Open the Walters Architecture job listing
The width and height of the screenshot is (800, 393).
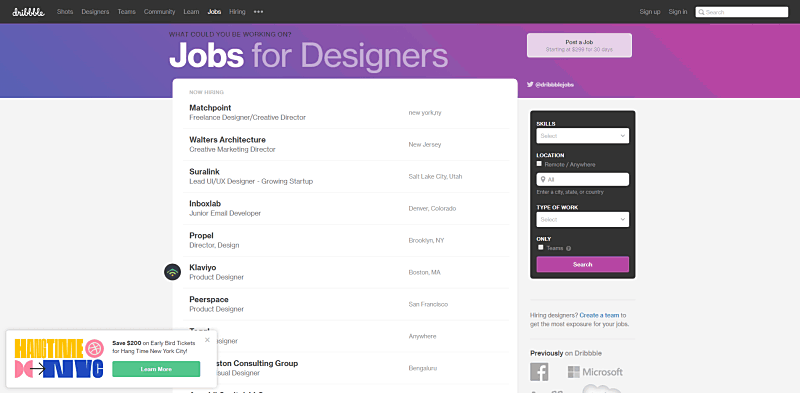click(228, 140)
